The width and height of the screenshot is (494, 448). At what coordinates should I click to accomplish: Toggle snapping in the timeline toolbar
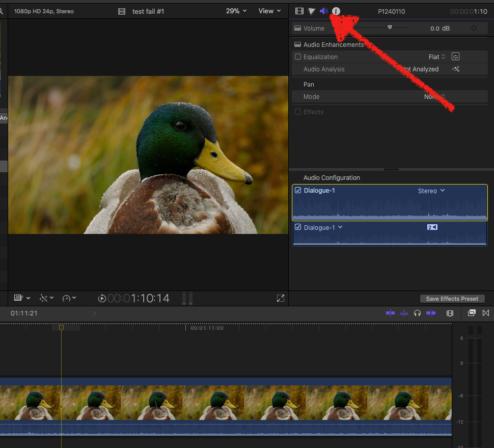click(x=431, y=313)
